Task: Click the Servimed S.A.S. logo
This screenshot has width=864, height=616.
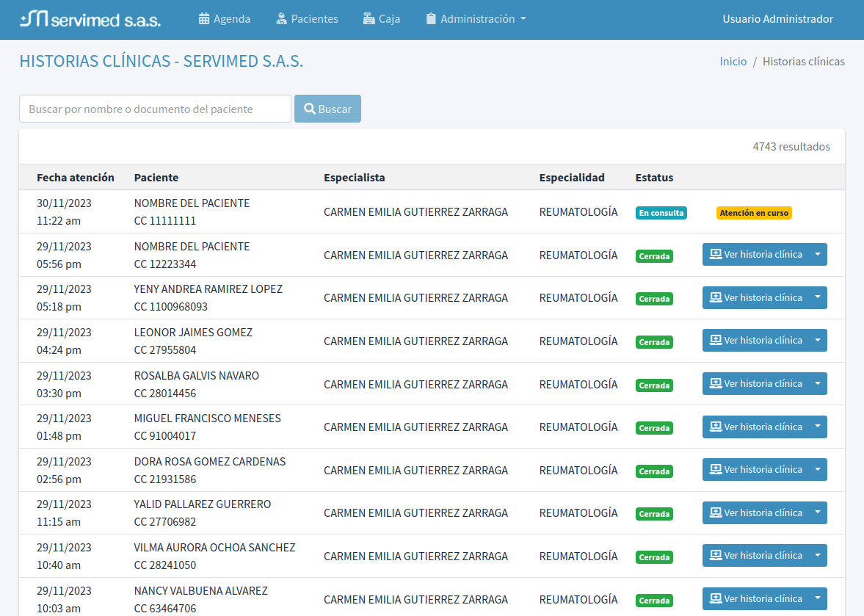Action: [90, 19]
